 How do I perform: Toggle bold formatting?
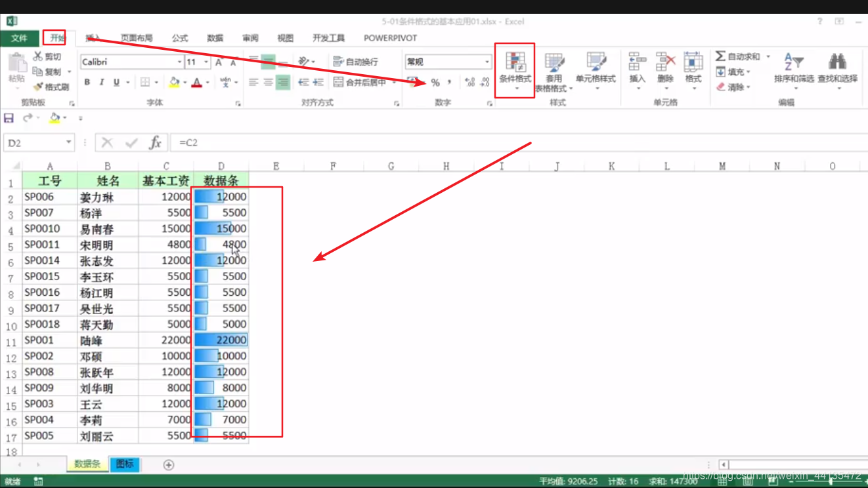pos(87,83)
